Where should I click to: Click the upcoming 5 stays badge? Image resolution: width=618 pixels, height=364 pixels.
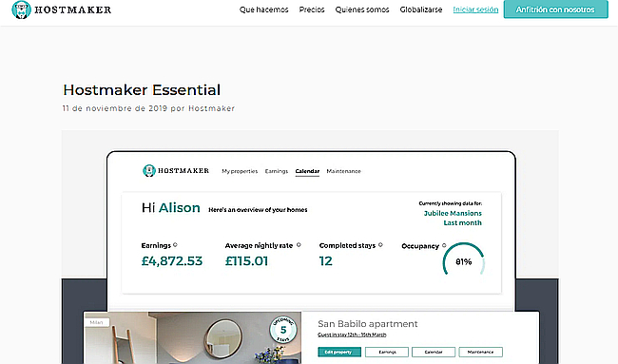(283, 330)
